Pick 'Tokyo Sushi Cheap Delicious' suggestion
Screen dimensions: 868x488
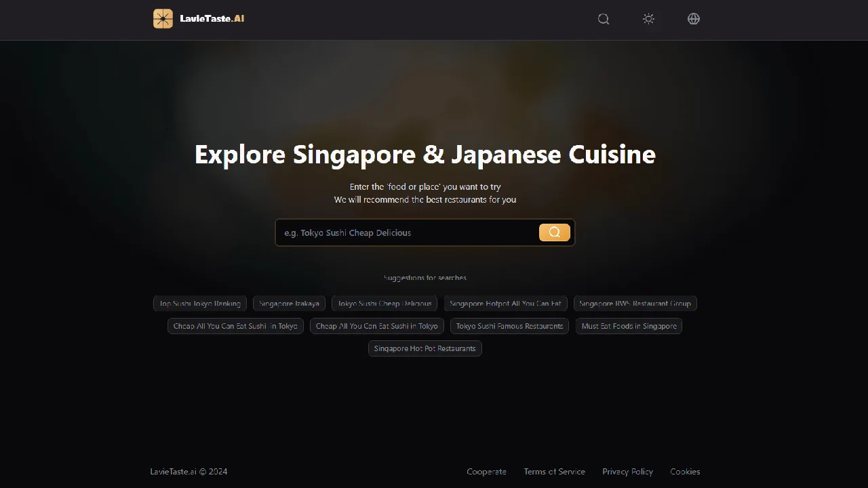[384, 304]
